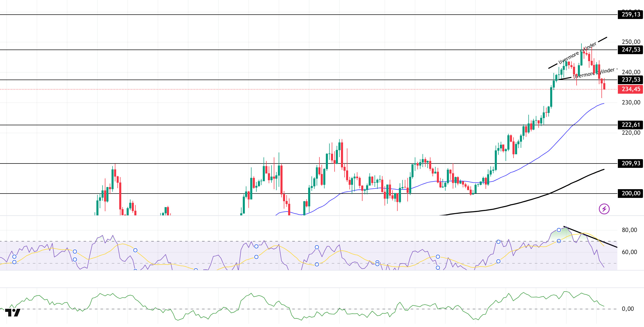Click the purple lightning bolt icon
This screenshot has height=327, width=644.
click(604, 209)
